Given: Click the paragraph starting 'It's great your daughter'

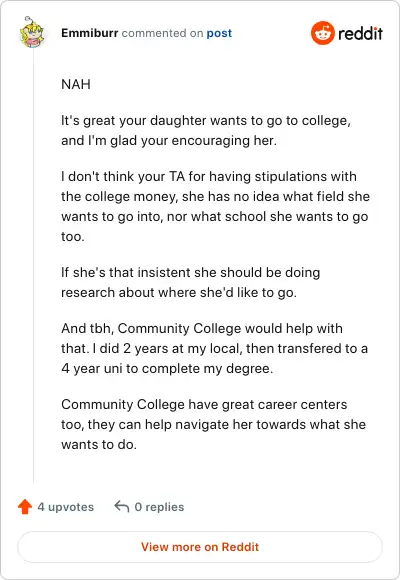Looking at the screenshot, I should tap(206, 131).
